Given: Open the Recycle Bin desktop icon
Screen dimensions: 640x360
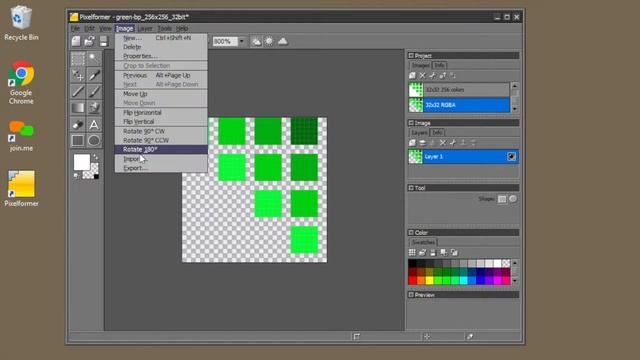Looking at the screenshot, I should point(21,23).
